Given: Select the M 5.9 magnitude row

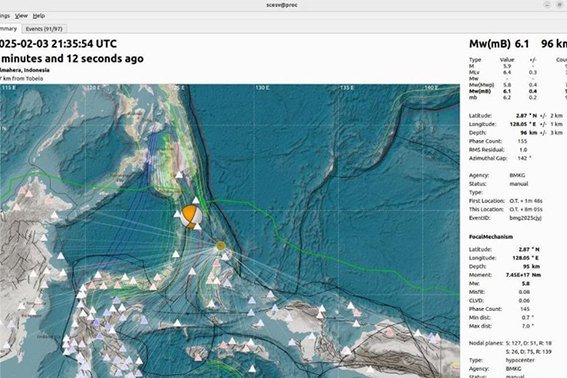Looking at the screenshot, I should 518,66.
